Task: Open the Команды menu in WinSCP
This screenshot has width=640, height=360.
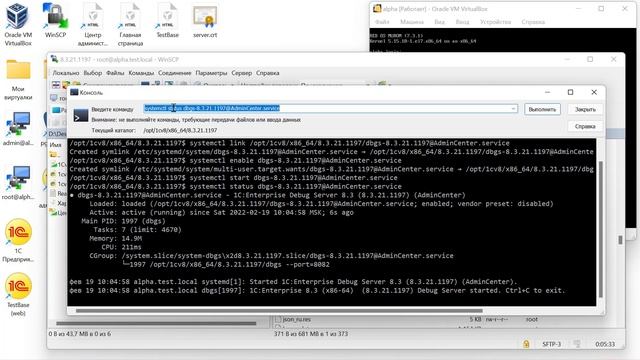Action: coord(141,73)
